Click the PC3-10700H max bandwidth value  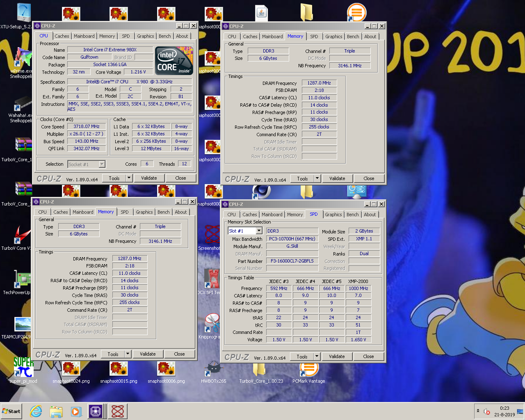point(292,239)
